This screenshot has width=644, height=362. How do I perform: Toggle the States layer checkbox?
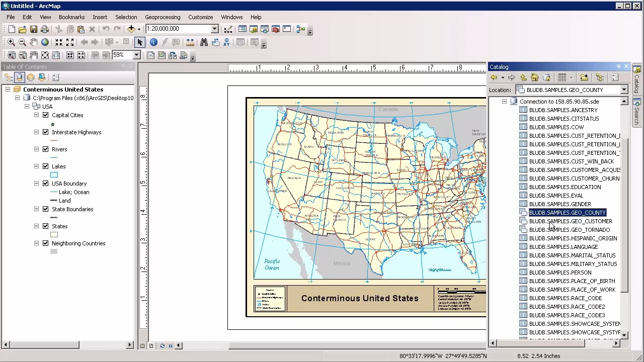click(46, 226)
